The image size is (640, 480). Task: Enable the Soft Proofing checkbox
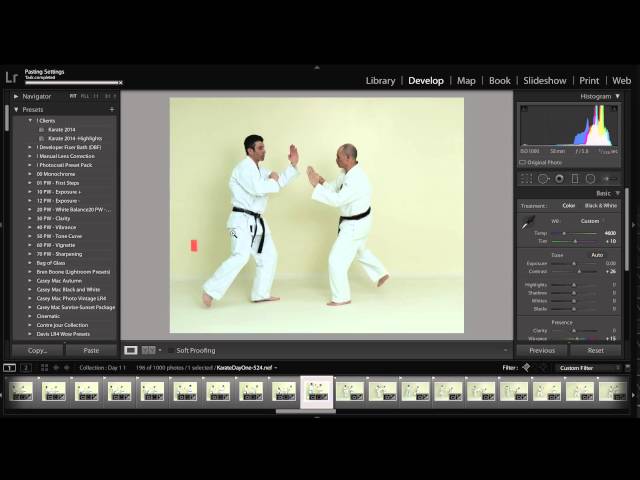[x=171, y=350]
